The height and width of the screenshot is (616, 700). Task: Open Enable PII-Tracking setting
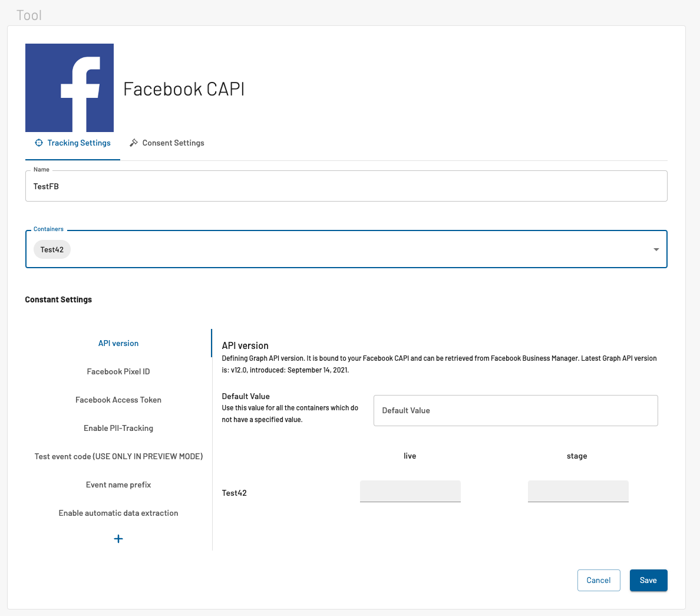pos(118,428)
